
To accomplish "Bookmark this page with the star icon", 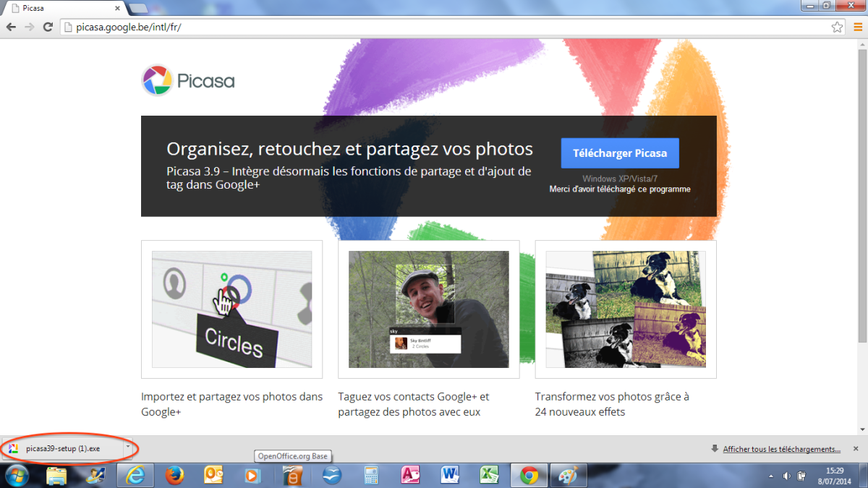I will pos(837,27).
